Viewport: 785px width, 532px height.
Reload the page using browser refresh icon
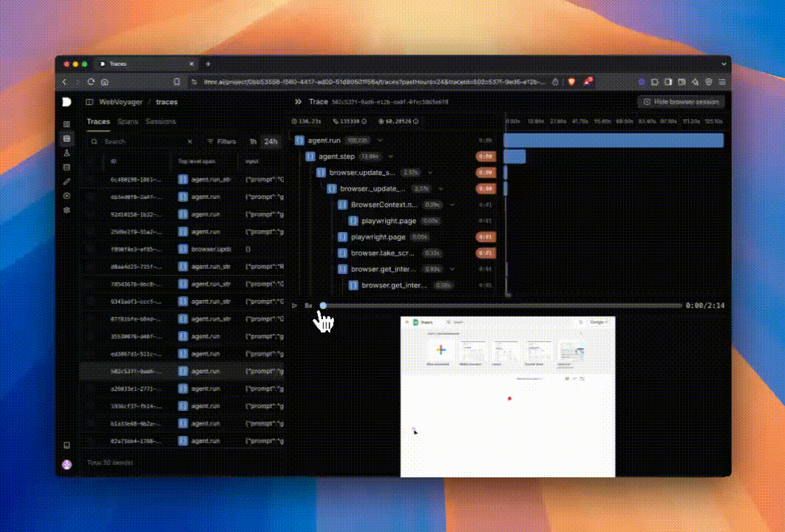(x=91, y=82)
